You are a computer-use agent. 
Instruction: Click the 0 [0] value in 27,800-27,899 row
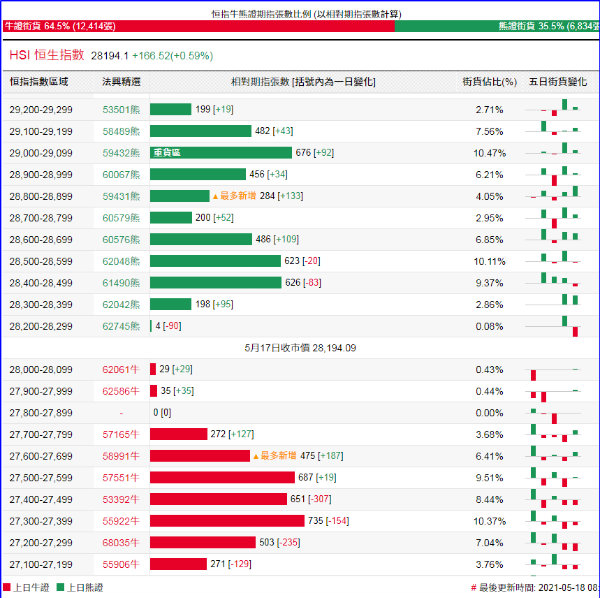[162, 413]
